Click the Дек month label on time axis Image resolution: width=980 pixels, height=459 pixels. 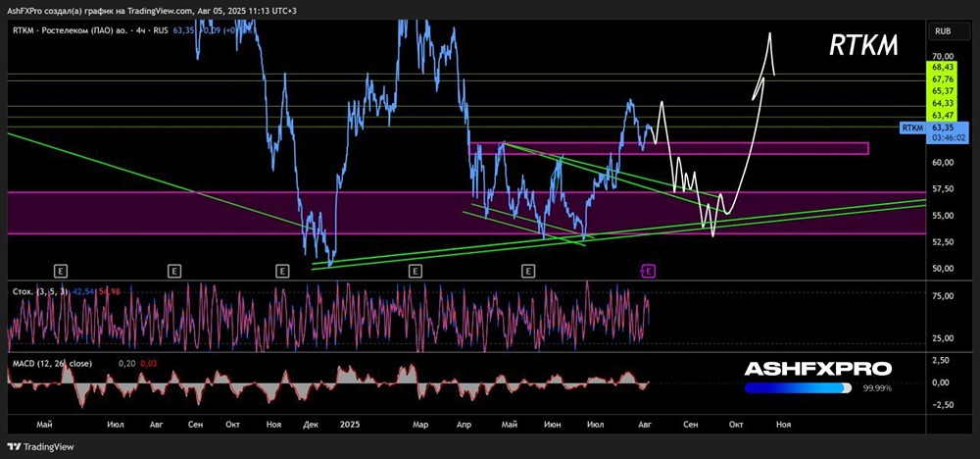click(x=311, y=425)
